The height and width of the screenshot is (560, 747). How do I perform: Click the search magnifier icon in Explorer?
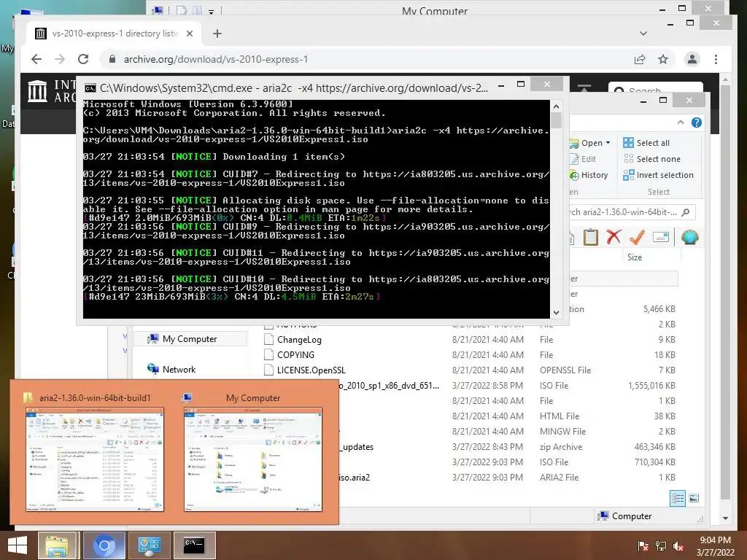(x=686, y=212)
